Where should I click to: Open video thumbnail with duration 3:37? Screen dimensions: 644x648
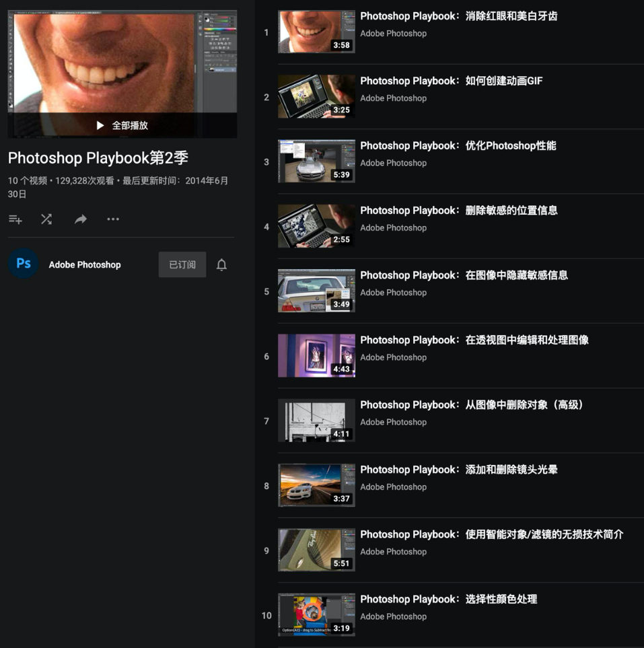(x=316, y=485)
